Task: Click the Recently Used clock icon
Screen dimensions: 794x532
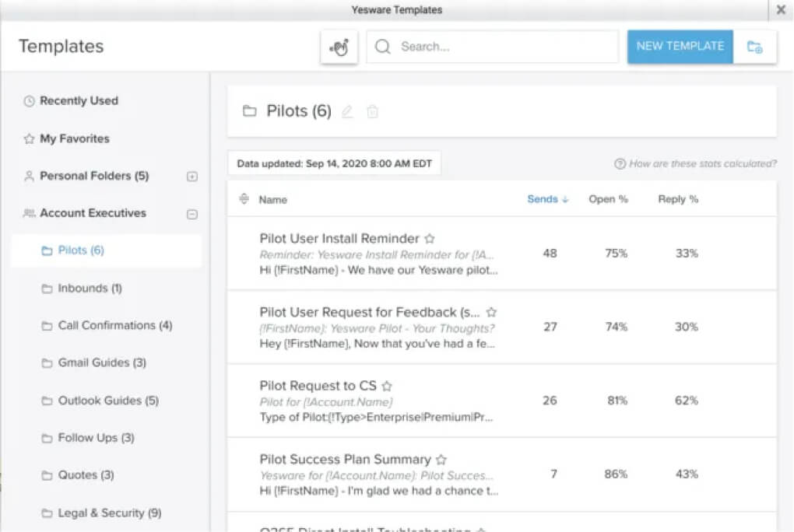Action: (x=30, y=101)
